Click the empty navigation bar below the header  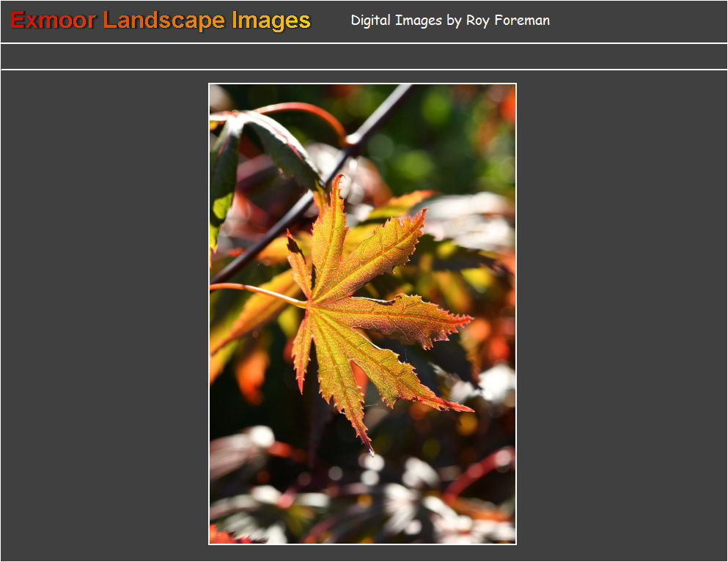[x=364, y=56]
